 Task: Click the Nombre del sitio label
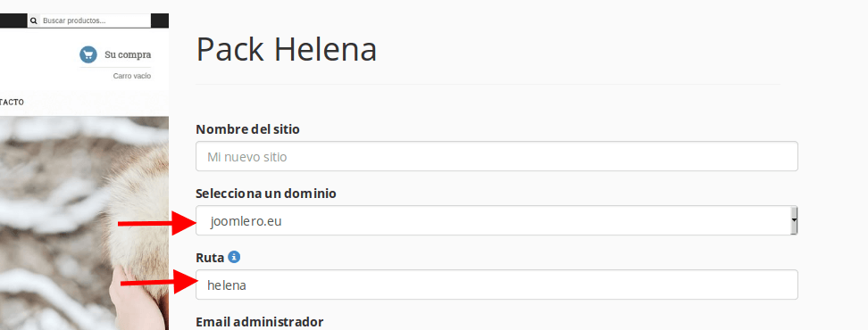coord(247,129)
